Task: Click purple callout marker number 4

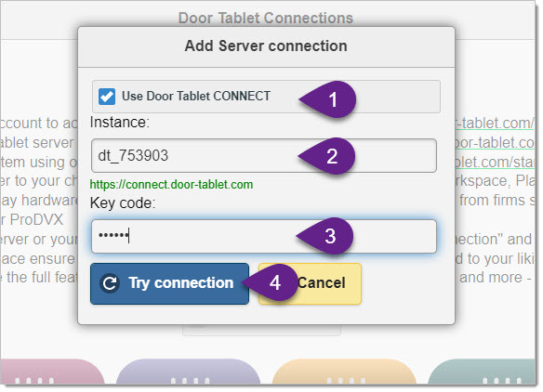Action: (x=271, y=282)
